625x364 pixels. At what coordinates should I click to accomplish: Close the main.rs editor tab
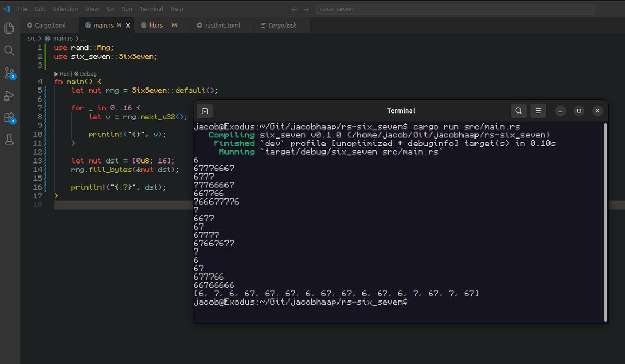(x=127, y=25)
